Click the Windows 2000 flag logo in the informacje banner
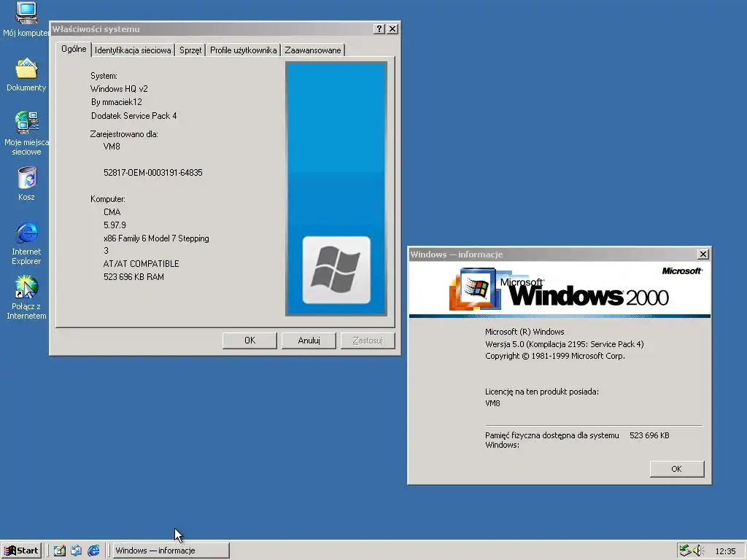 tap(474, 289)
